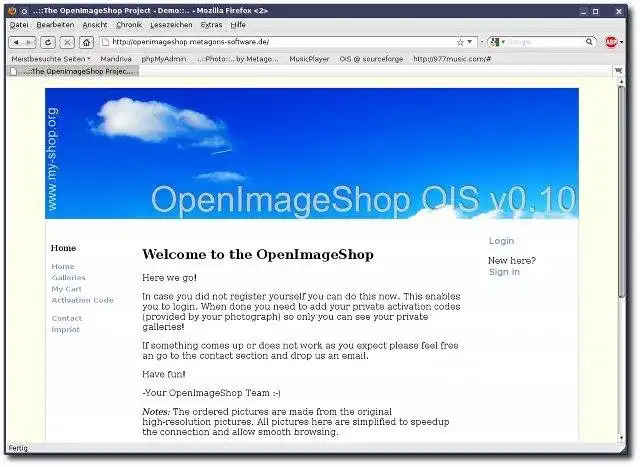Open the Imprint link
This screenshot has height=467, width=640.
point(65,329)
